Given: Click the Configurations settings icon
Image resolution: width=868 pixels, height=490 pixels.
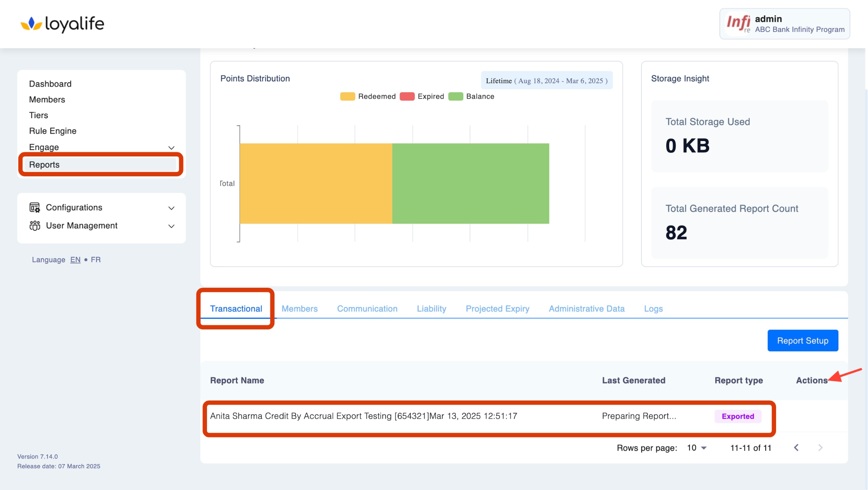Looking at the screenshot, I should coord(35,207).
